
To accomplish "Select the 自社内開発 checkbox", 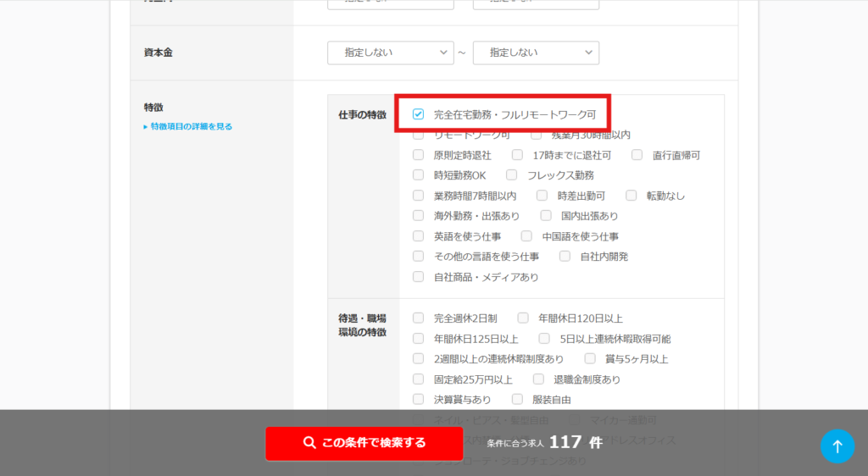I will point(565,257).
